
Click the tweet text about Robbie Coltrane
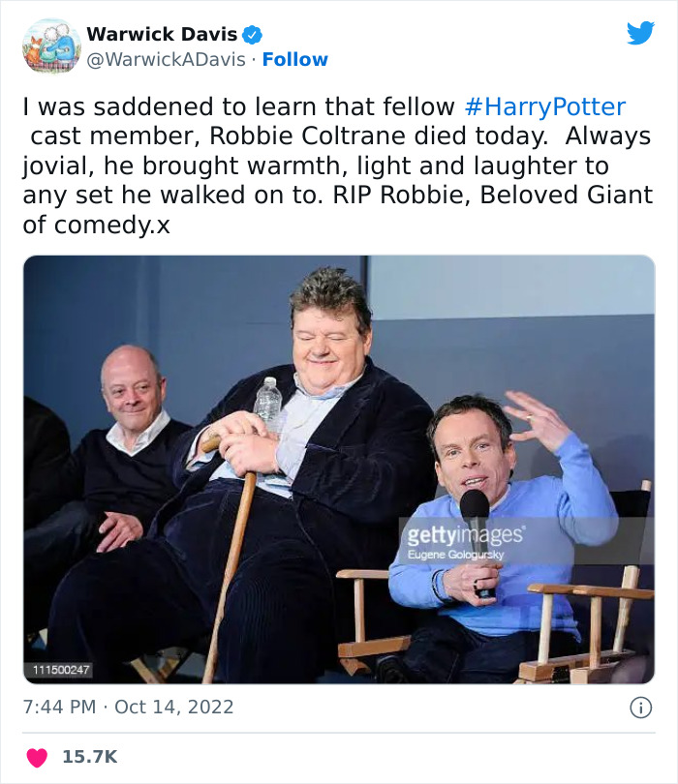pos(337,166)
